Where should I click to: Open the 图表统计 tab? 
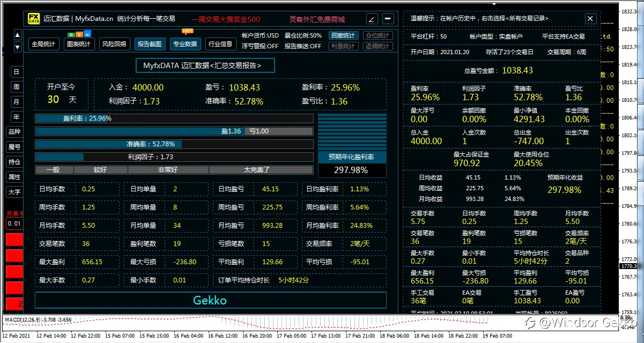click(79, 44)
